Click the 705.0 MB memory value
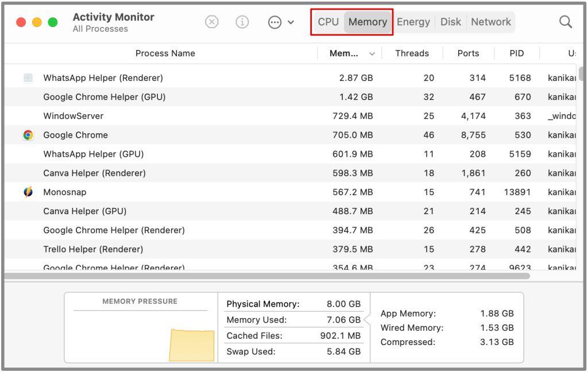The height and width of the screenshot is (372, 588). point(353,135)
